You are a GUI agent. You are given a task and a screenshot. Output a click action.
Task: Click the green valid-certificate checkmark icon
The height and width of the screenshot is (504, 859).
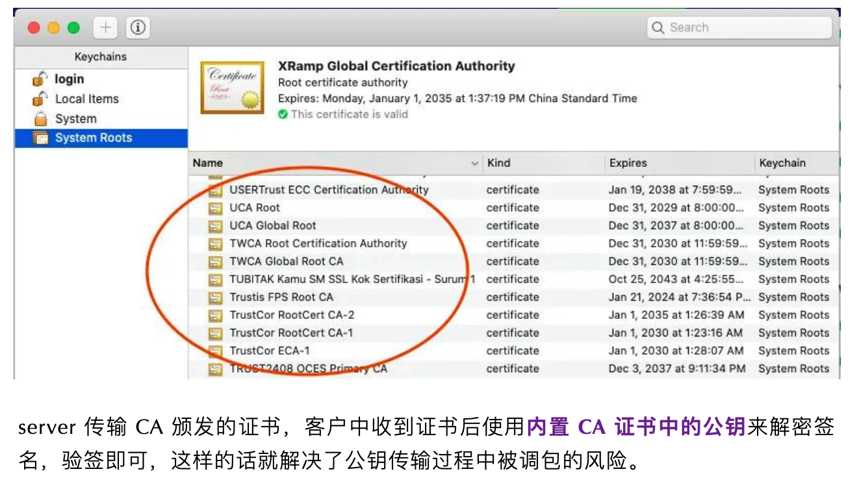tap(283, 114)
